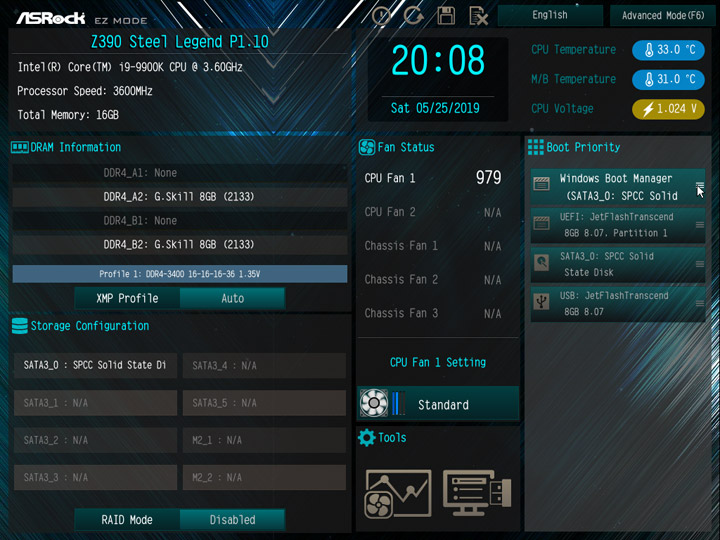Image resolution: width=720 pixels, height=540 pixels.
Task: Click the floppy disk save icon
Action: pos(446,16)
